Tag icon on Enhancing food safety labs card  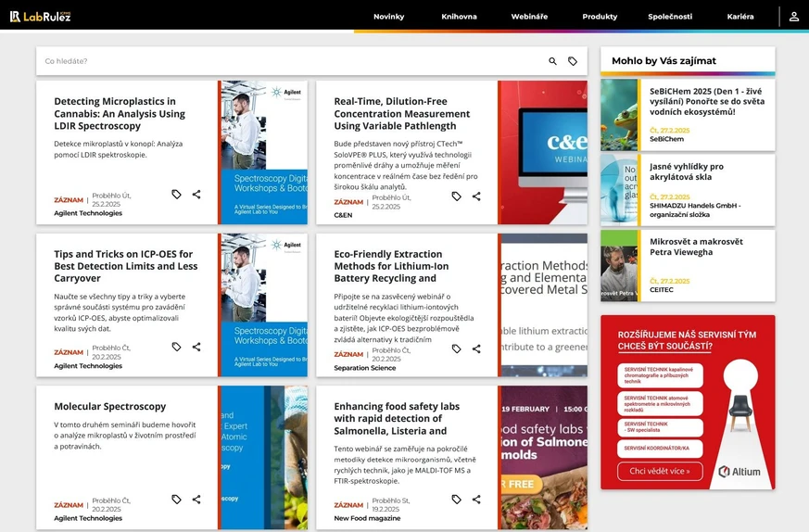[x=457, y=500]
